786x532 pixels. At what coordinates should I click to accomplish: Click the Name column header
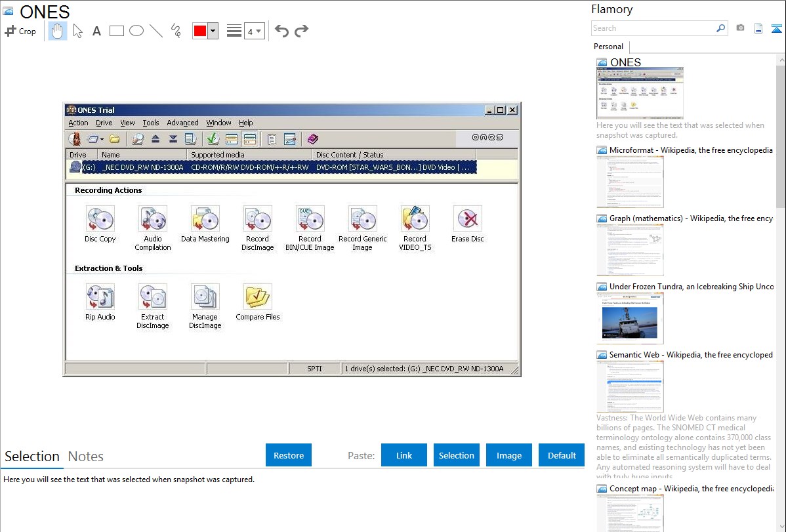coord(142,154)
